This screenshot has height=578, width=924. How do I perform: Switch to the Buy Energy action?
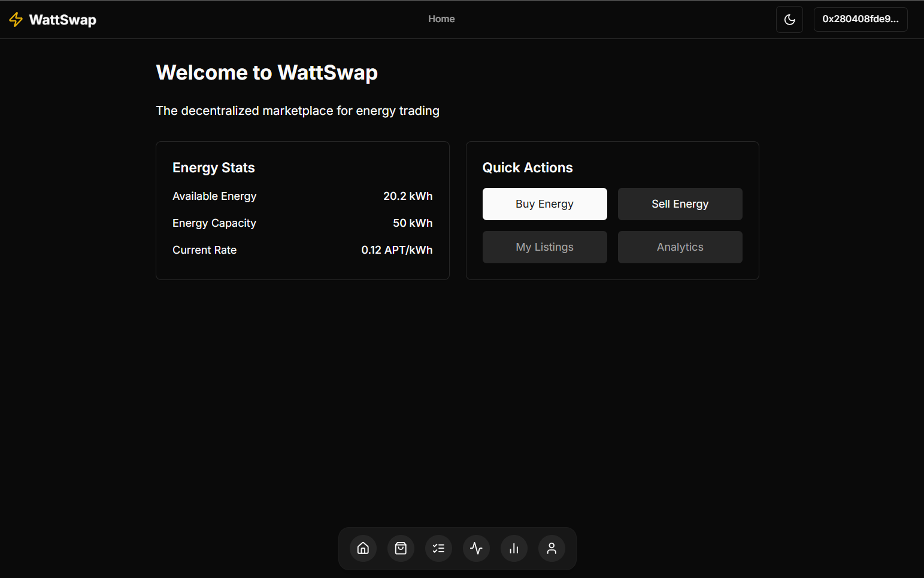544,203
